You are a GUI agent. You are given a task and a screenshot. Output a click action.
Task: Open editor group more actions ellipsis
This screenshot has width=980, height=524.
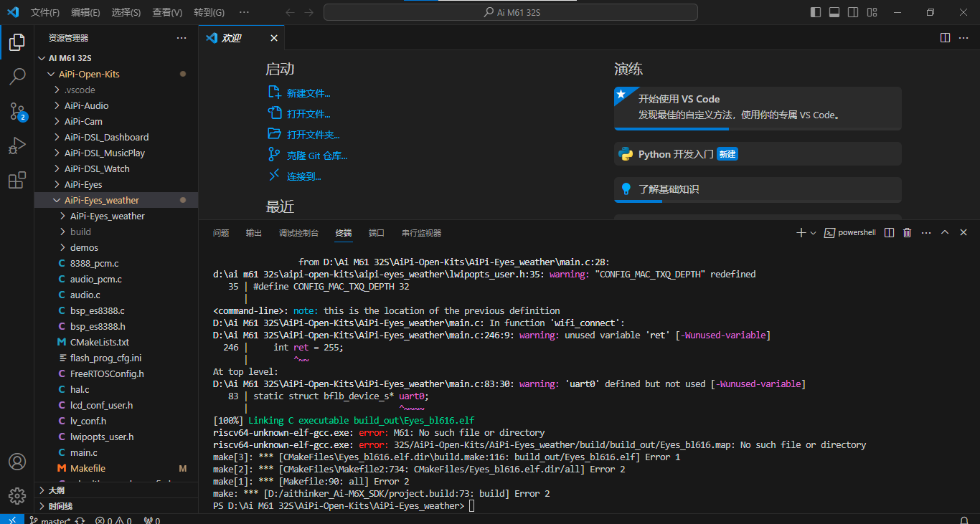pyautogui.click(x=964, y=38)
